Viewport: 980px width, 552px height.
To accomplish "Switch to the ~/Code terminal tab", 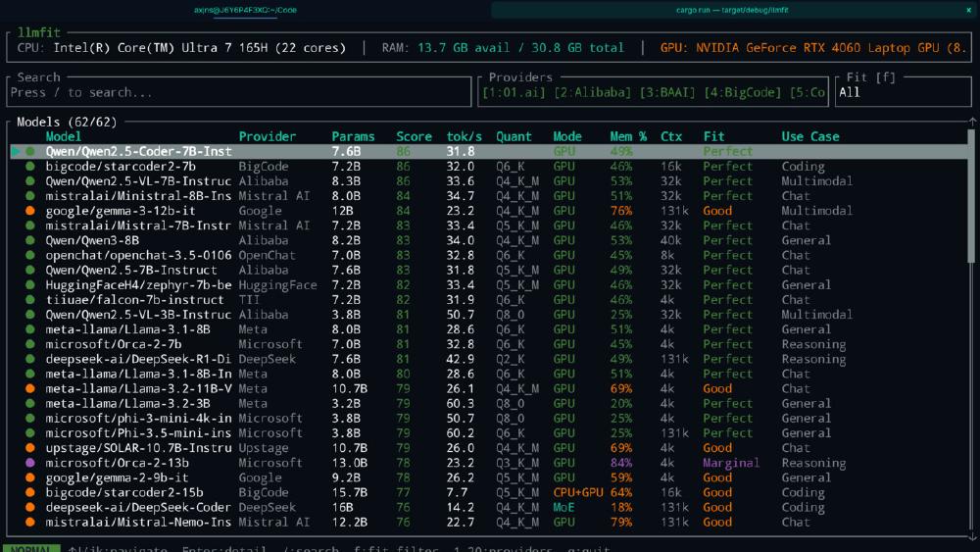I will coord(245,10).
